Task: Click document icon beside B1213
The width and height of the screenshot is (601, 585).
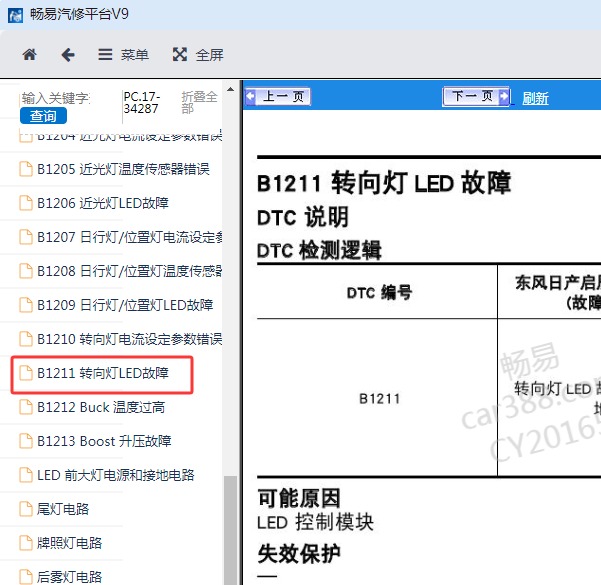Action: click(x=26, y=441)
